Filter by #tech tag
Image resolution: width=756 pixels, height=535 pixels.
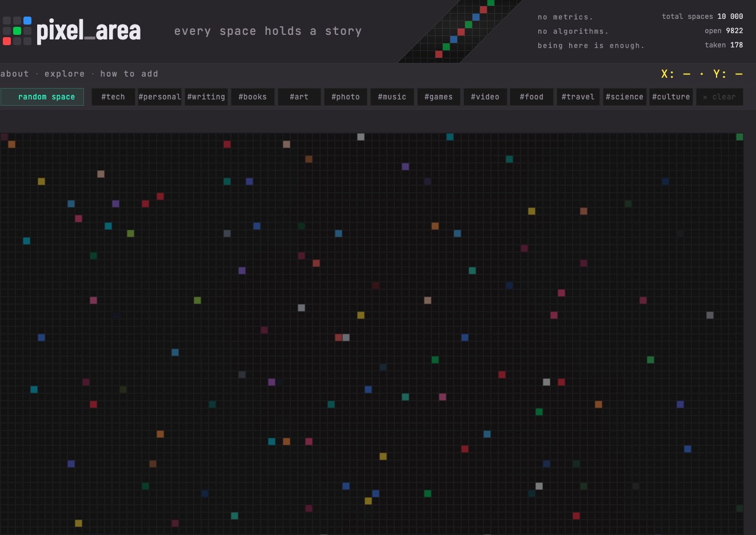pos(113,97)
